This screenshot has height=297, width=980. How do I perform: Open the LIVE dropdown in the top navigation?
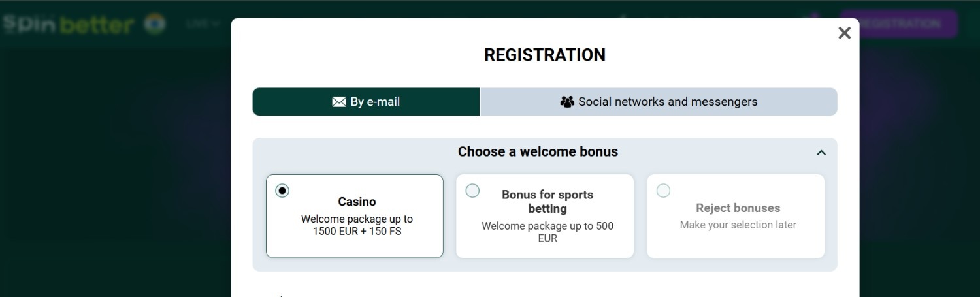point(203,23)
